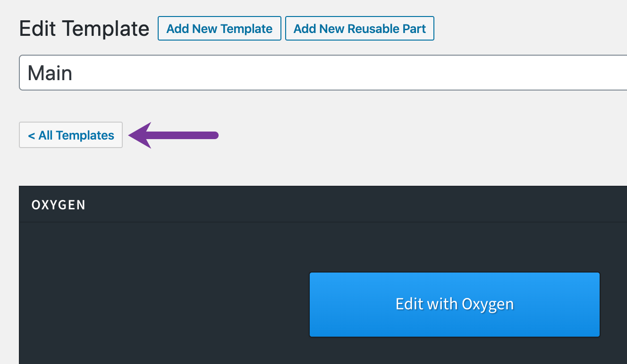Open Add New Reusable Part
The width and height of the screenshot is (627, 364).
(x=359, y=29)
